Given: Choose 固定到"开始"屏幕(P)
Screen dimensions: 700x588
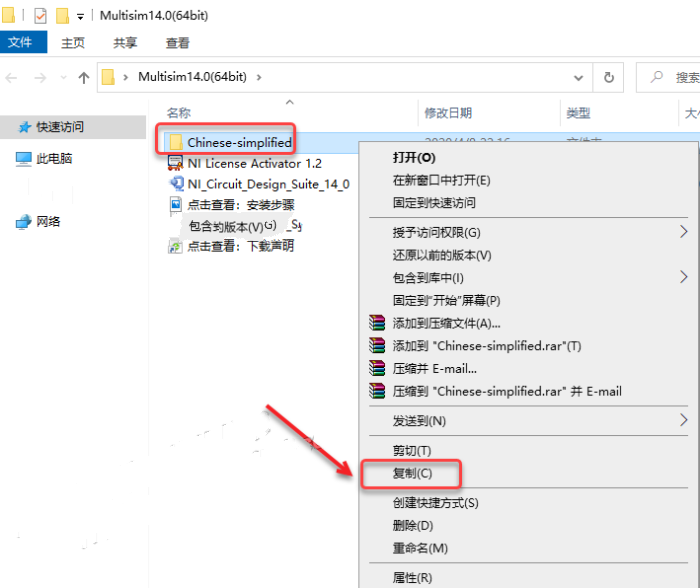Looking at the screenshot, I should pos(446,300).
